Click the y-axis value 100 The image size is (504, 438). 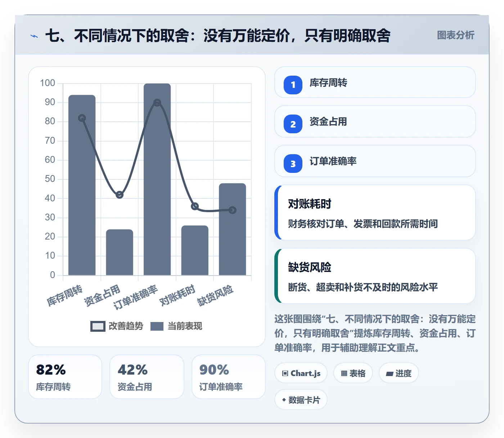point(48,83)
